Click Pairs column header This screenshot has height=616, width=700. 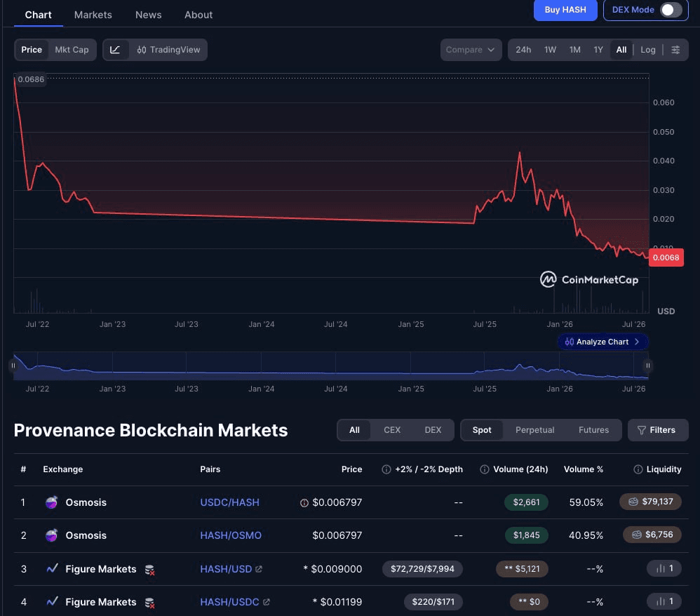[x=210, y=469]
